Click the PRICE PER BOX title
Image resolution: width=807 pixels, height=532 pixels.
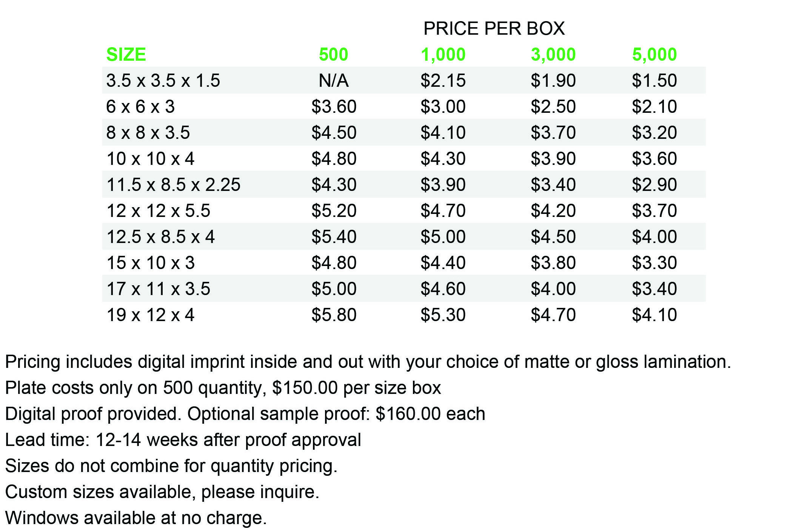click(494, 28)
